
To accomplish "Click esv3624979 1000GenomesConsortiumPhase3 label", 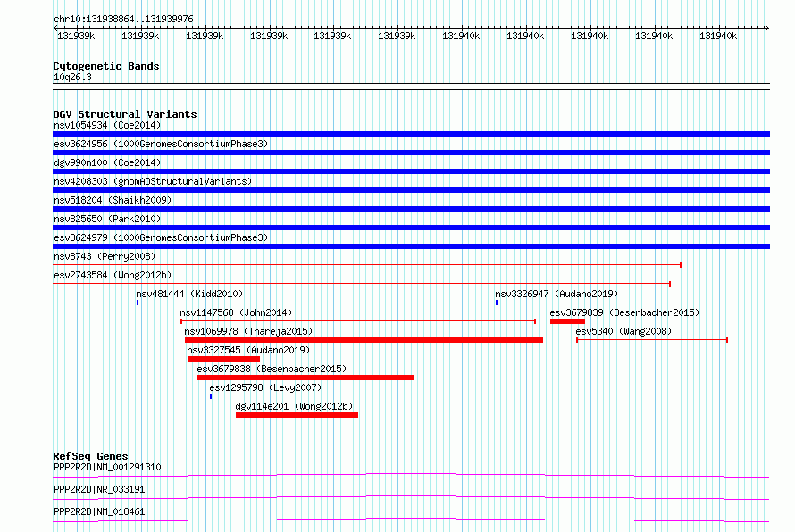I will tap(161, 237).
